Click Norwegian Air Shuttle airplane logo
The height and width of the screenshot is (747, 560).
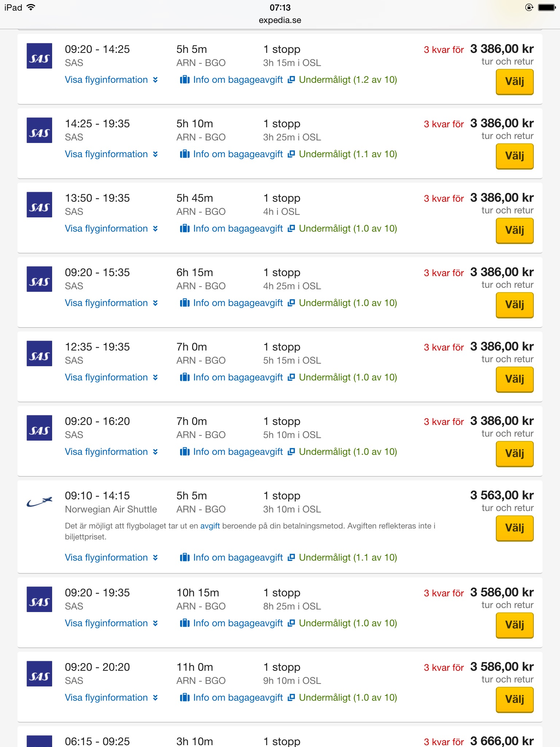click(x=39, y=502)
